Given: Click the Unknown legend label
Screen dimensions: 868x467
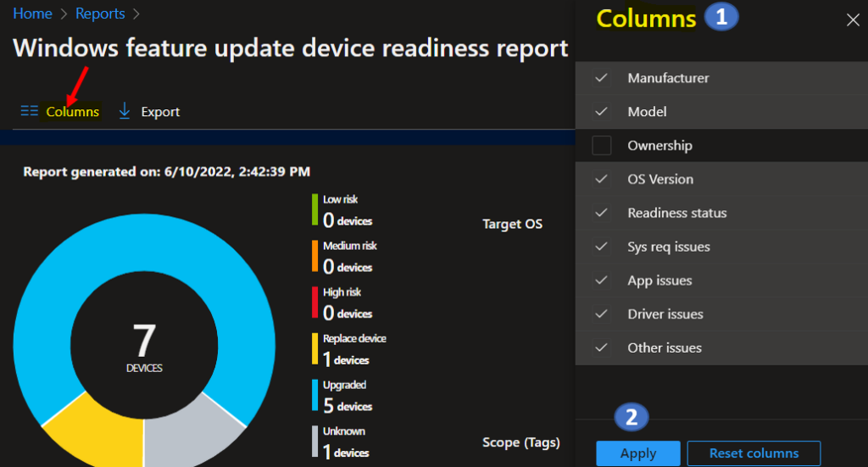Looking at the screenshot, I should [x=344, y=431].
